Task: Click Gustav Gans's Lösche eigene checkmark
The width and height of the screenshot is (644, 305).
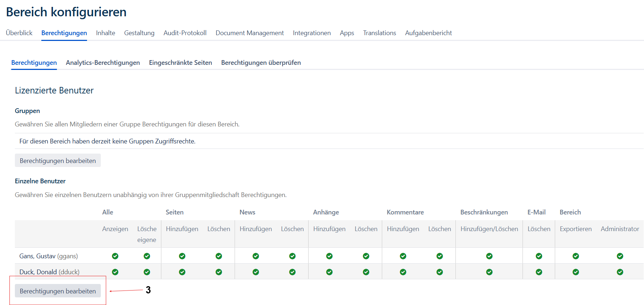Action: tap(147, 256)
